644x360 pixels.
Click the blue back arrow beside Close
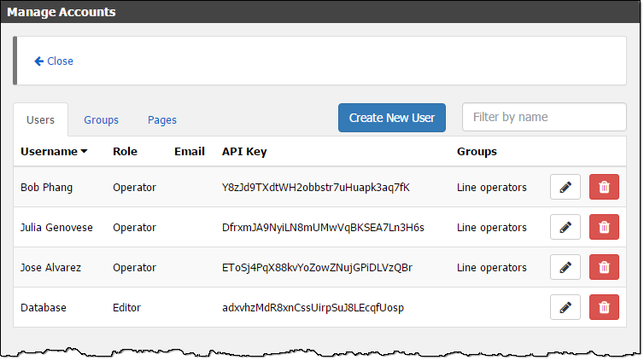(x=39, y=61)
